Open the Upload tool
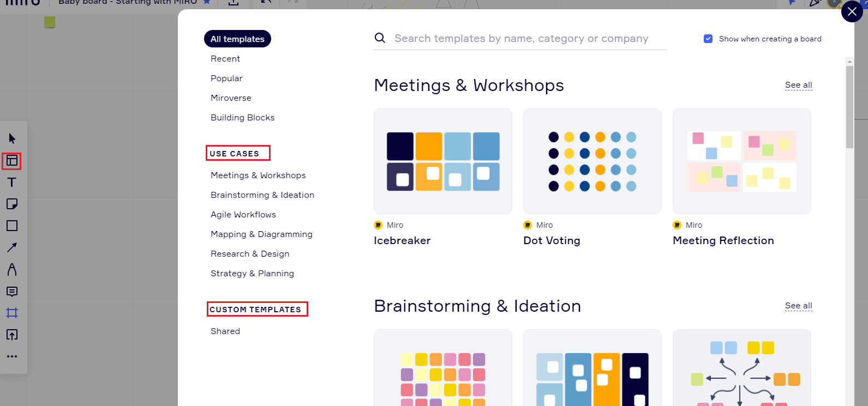 click(x=11, y=335)
